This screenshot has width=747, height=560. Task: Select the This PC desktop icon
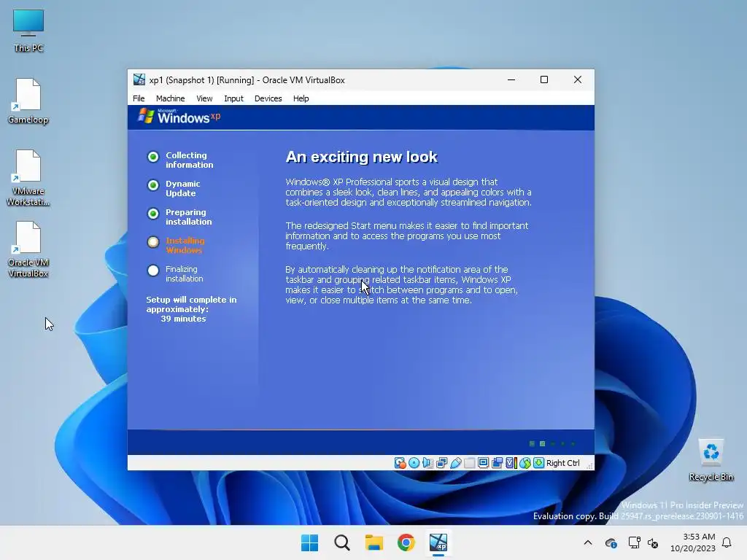pyautogui.click(x=28, y=31)
